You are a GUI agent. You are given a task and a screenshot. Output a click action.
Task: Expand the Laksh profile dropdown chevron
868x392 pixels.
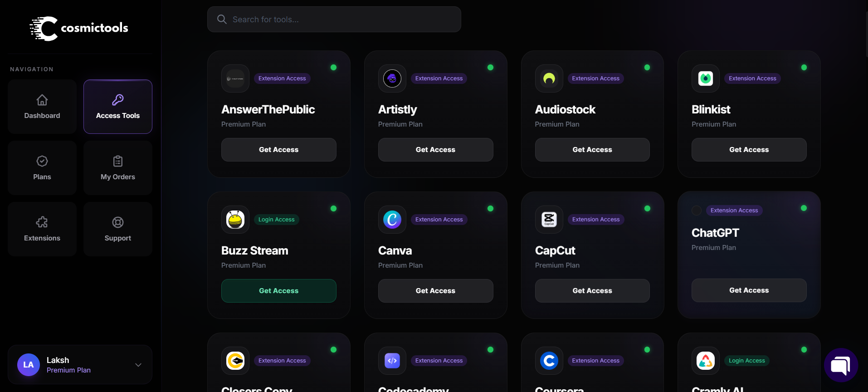[x=138, y=364]
